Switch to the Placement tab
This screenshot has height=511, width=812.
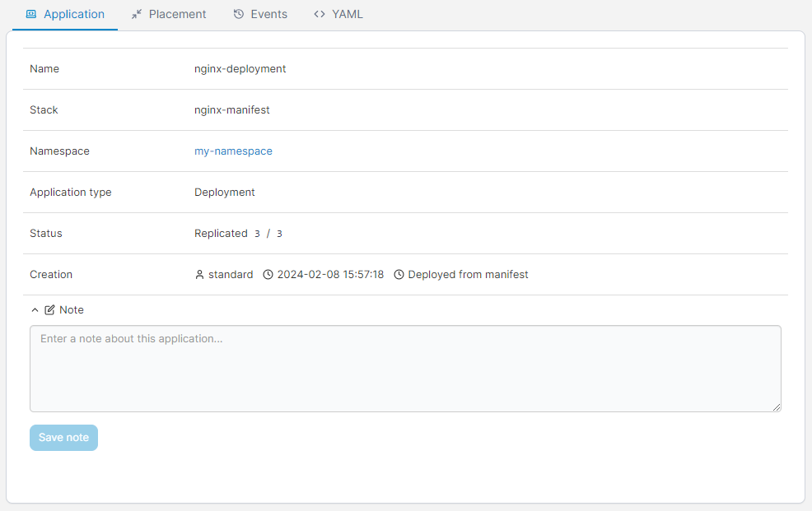[177, 14]
